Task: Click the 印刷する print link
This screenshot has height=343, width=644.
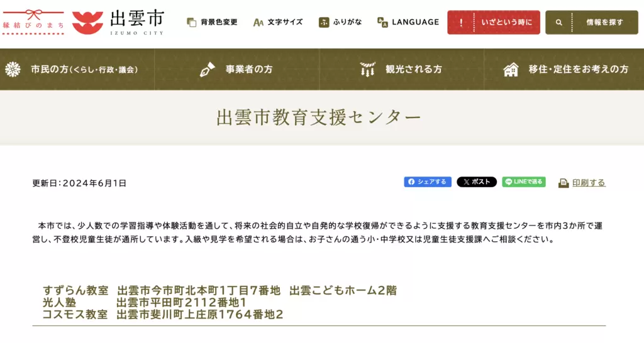Action: pyautogui.click(x=589, y=183)
